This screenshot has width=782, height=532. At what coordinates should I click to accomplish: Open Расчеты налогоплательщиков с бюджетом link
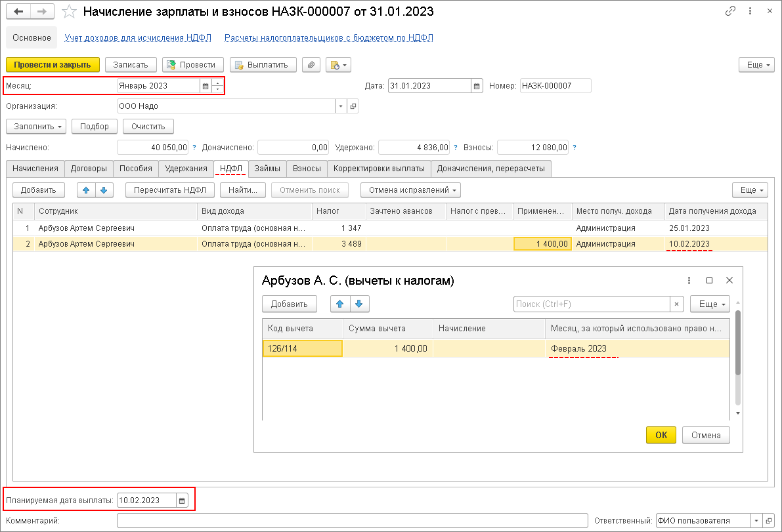click(x=329, y=38)
